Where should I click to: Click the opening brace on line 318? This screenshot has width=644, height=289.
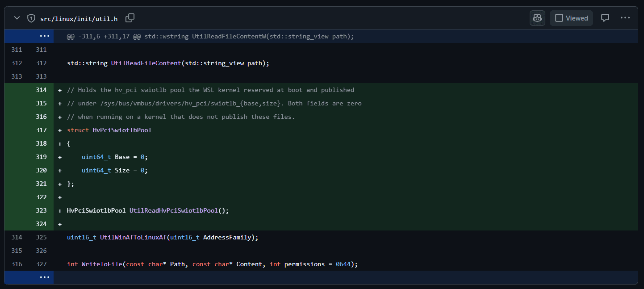69,143
